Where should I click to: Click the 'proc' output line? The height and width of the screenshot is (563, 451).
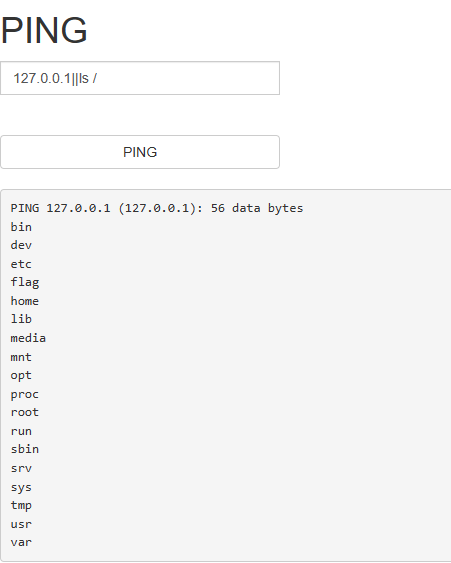pyautogui.click(x=25, y=394)
